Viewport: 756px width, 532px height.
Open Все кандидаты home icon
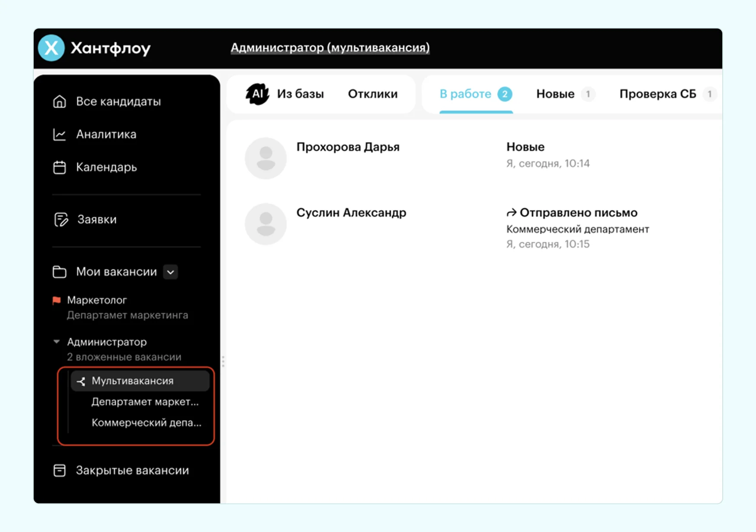point(60,101)
